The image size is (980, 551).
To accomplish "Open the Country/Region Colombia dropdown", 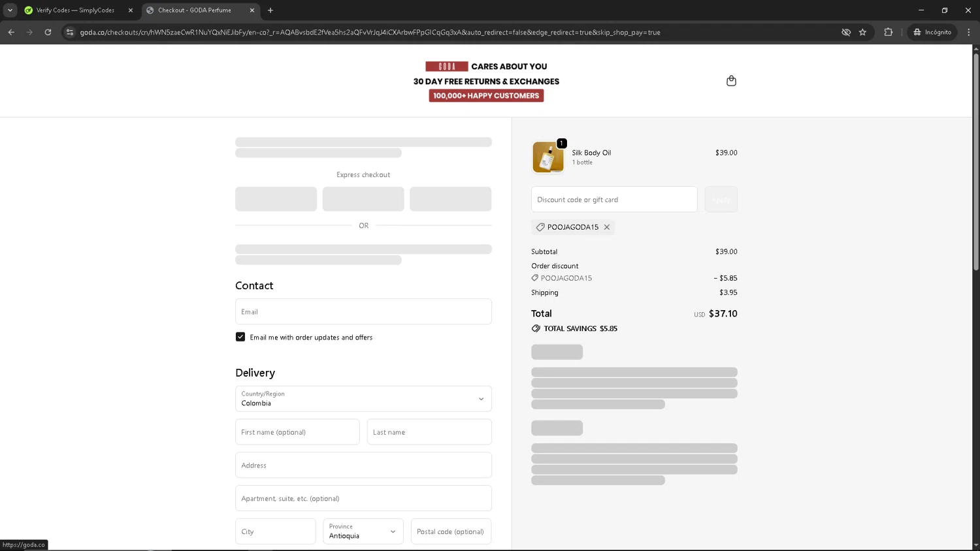I will tap(363, 399).
